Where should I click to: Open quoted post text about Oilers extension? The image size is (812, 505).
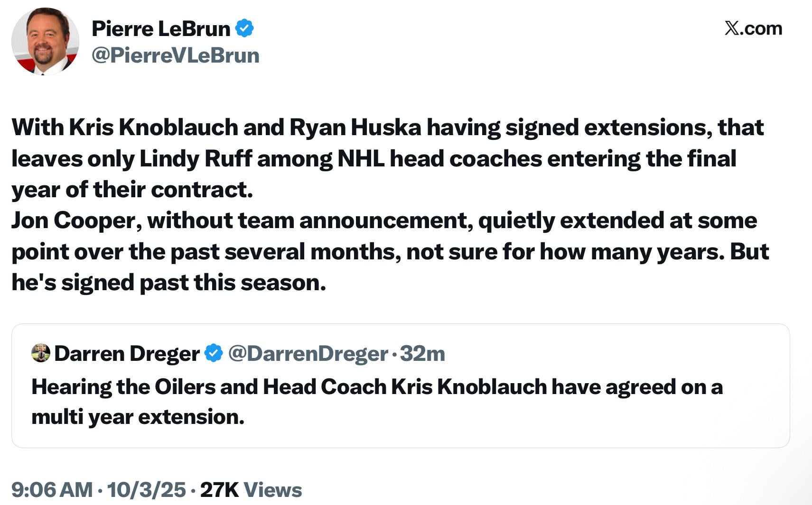377,387
